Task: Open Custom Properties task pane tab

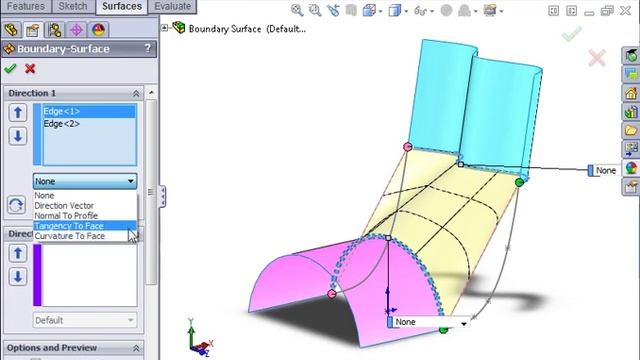Action: click(631, 187)
